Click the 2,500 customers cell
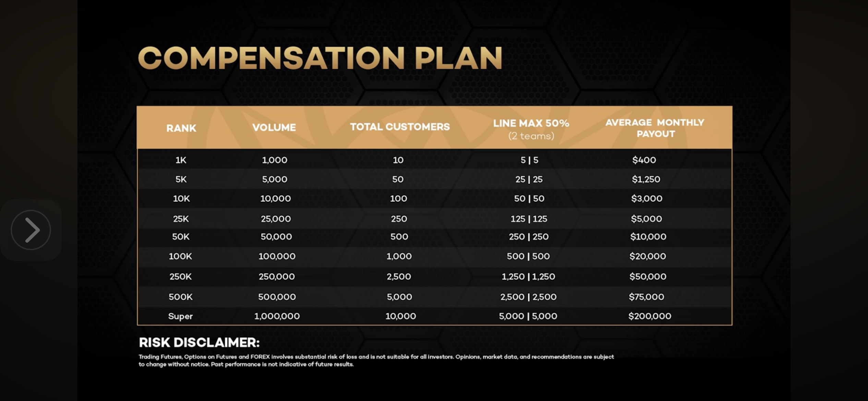This screenshot has width=868, height=401. (399, 276)
